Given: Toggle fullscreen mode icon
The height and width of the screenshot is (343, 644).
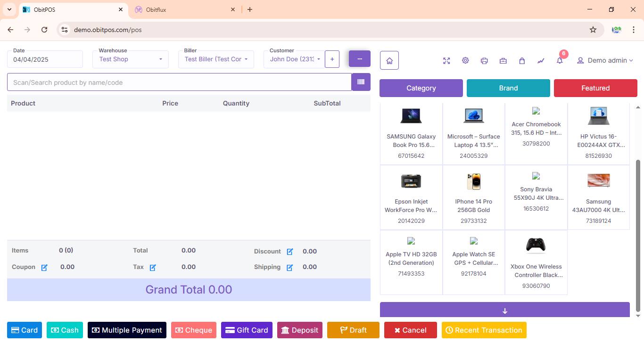Looking at the screenshot, I should [446, 61].
